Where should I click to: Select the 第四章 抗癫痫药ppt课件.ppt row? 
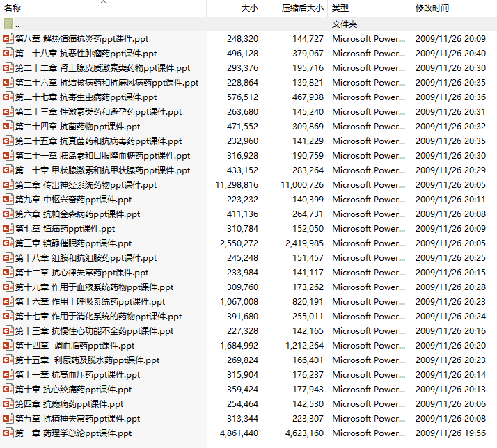pyautogui.click(x=248, y=404)
